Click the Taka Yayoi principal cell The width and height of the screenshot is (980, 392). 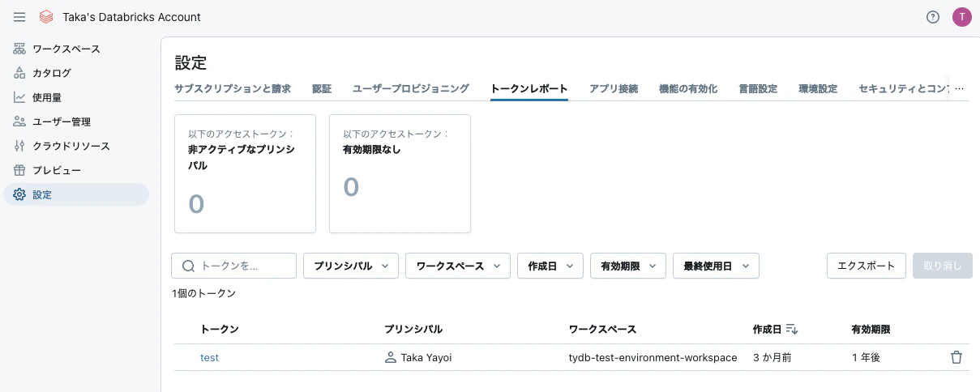[x=426, y=357]
